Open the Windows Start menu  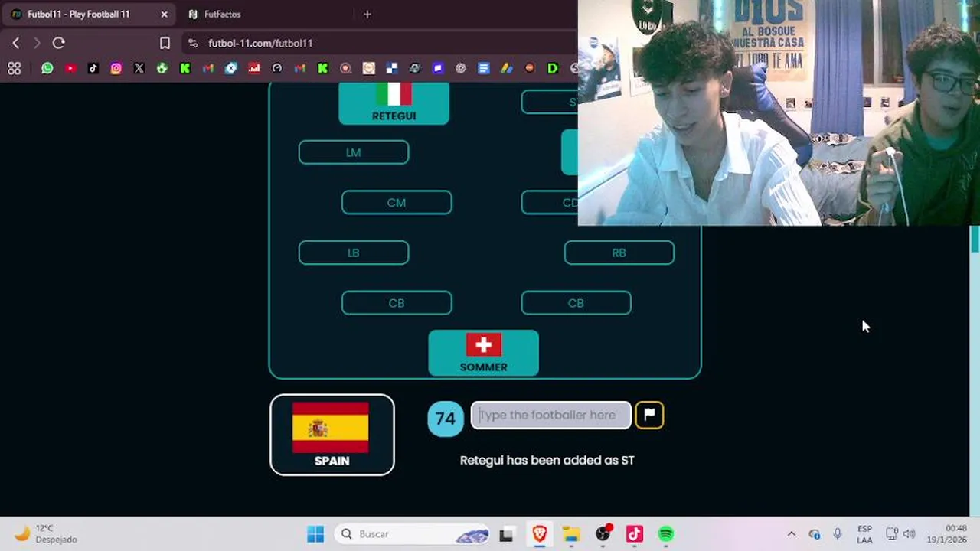(x=315, y=534)
